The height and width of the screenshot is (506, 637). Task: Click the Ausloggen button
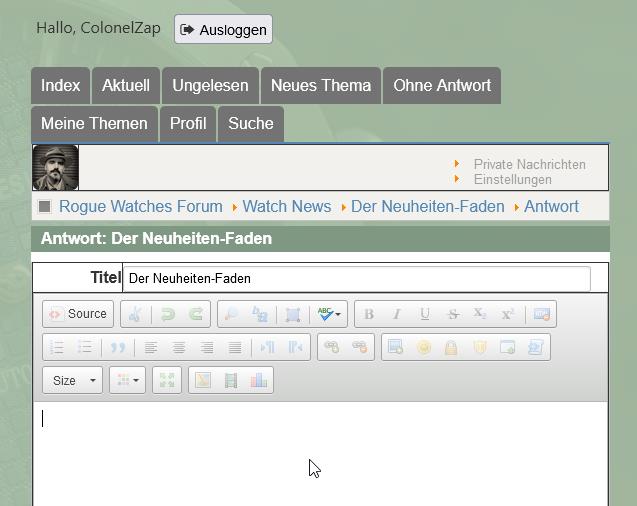click(223, 30)
